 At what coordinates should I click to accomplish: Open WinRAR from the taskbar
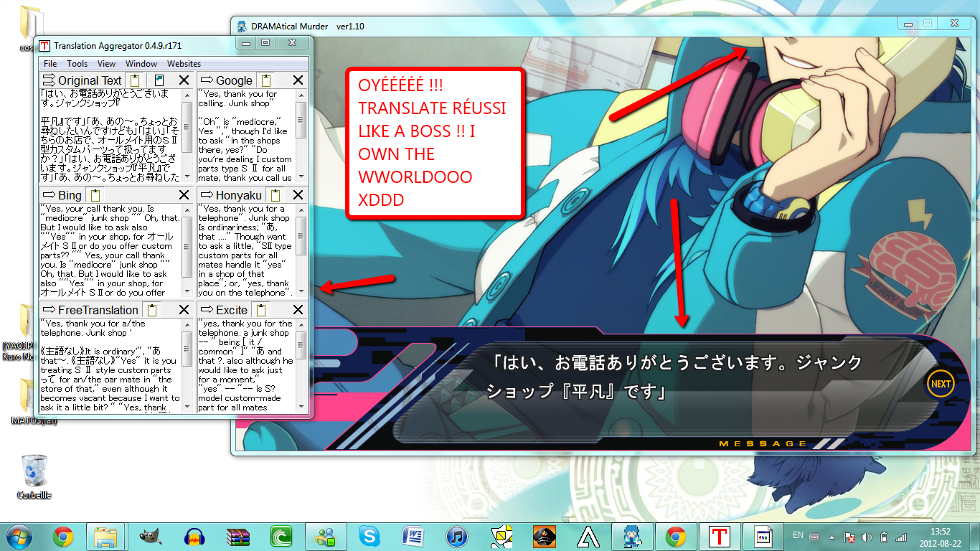237,537
